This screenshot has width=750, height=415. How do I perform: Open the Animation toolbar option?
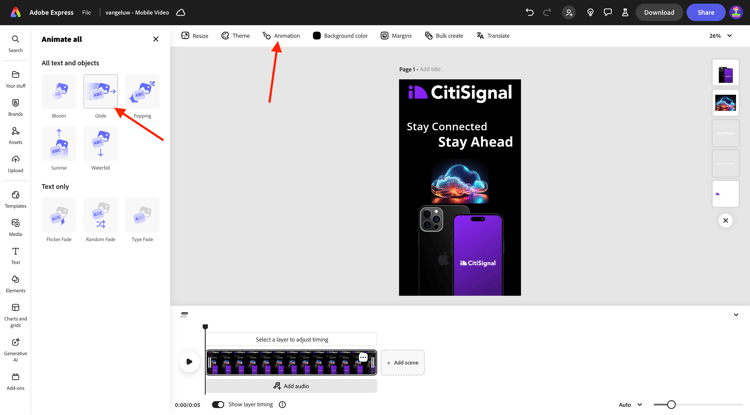pos(281,35)
